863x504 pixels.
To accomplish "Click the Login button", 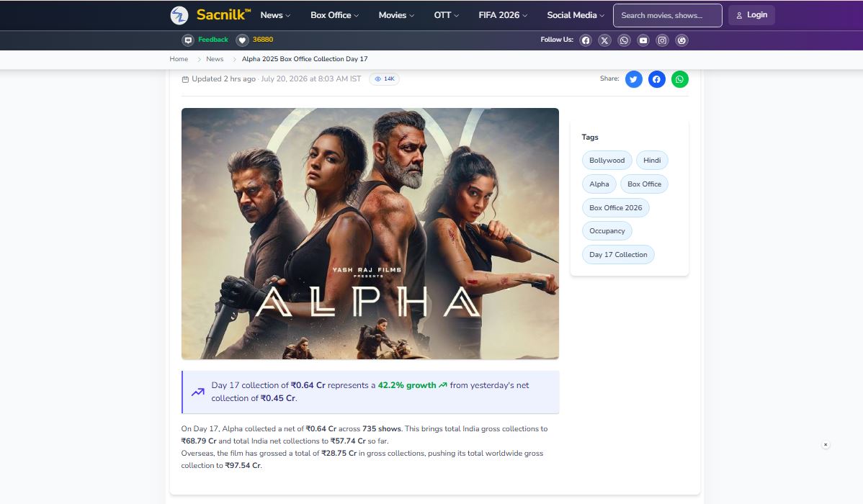I will click(x=752, y=15).
